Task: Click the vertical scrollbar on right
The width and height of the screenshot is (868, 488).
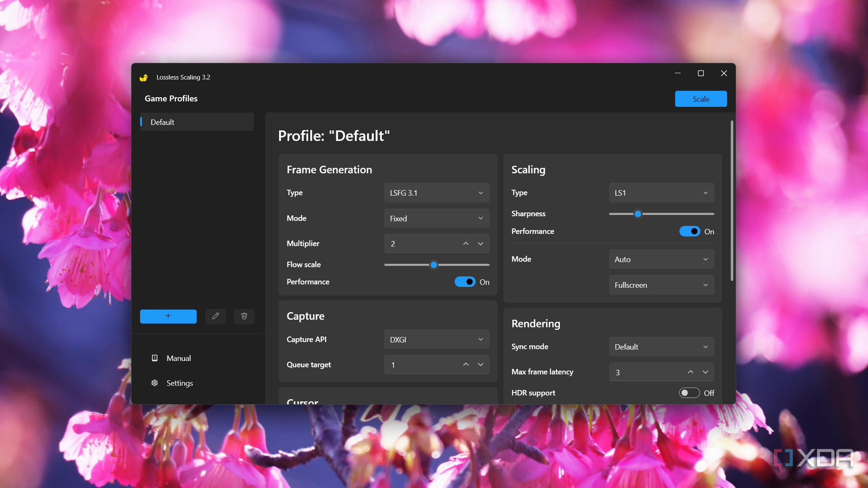Action: tap(732, 201)
